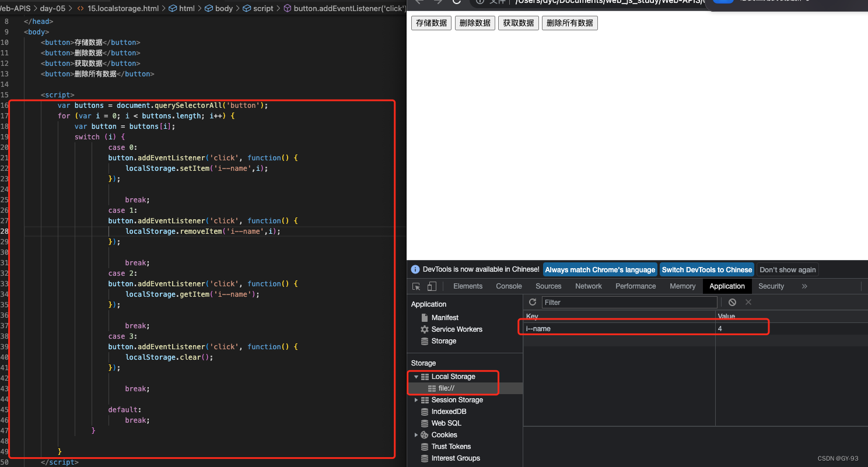Click the case 3: label in the code
The height and width of the screenshot is (467, 868).
(123, 336)
